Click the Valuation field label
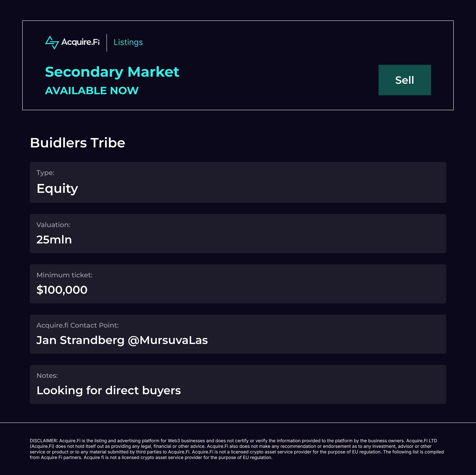Viewport: 476px width, 475px height. click(53, 225)
